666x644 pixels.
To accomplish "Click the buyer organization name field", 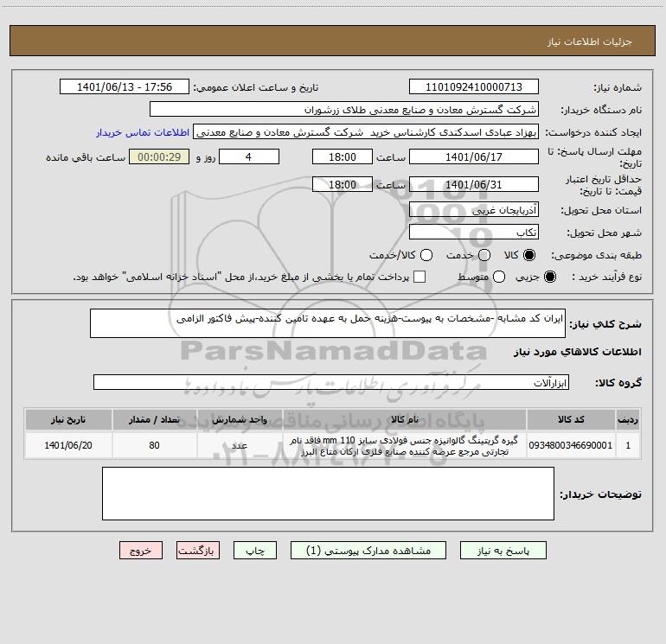I will coord(344,110).
